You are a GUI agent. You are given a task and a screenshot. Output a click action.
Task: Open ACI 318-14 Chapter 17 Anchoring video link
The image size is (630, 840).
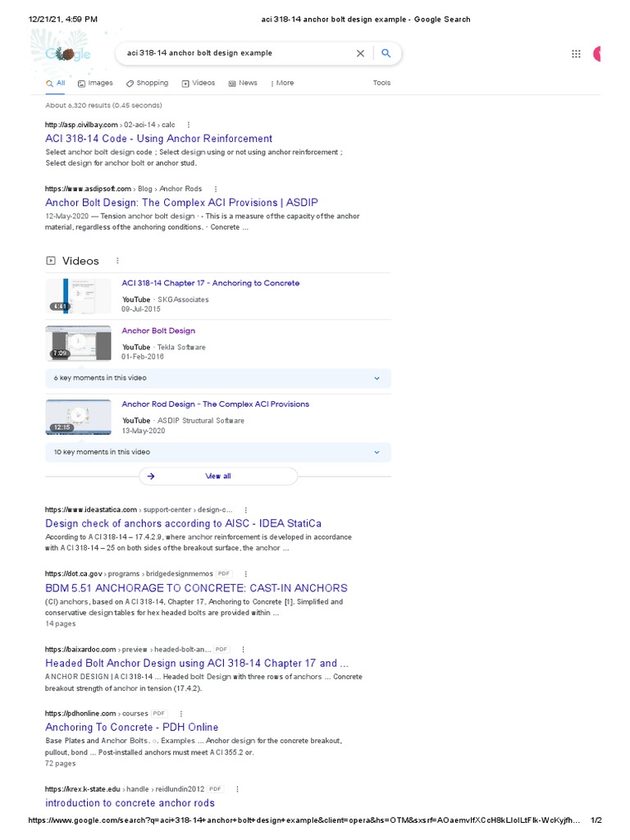(211, 283)
